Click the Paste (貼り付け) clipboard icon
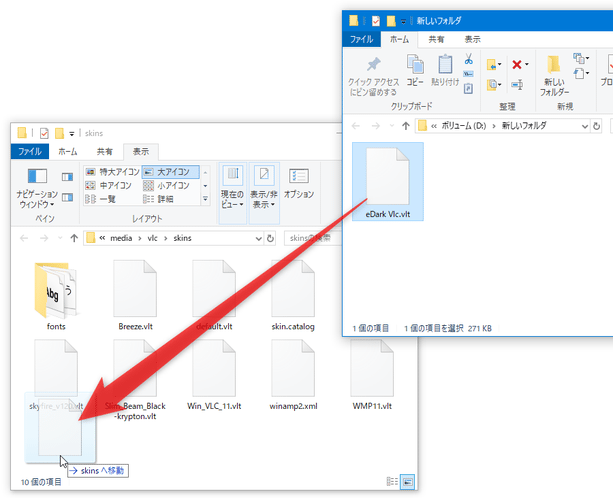 point(446,67)
